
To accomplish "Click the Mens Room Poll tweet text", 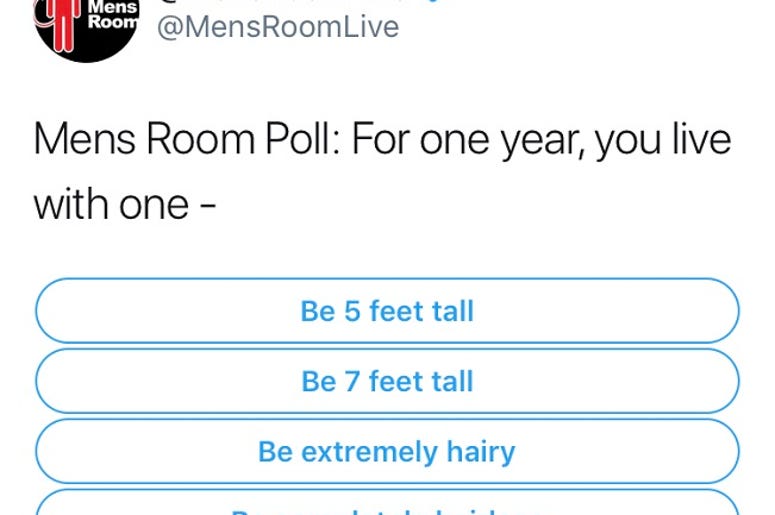I will click(382, 172).
